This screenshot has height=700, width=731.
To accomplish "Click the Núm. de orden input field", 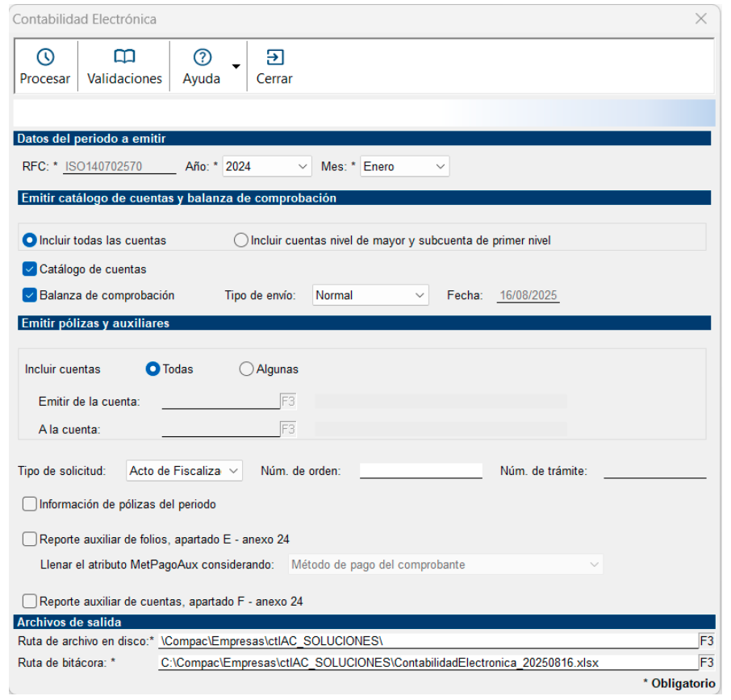I will pyautogui.click(x=420, y=470).
